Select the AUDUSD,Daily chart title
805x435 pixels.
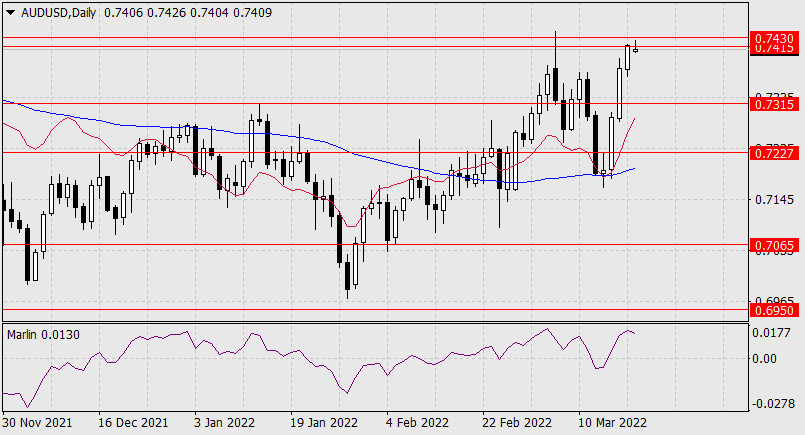[x=59, y=13]
